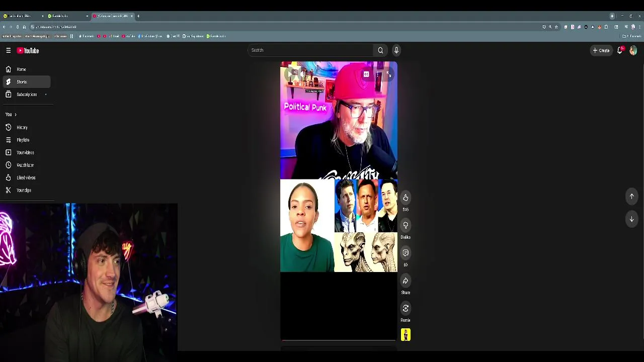Mute the Short with volume icon
Viewport: 644px width, 362px height.
click(303, 74)
